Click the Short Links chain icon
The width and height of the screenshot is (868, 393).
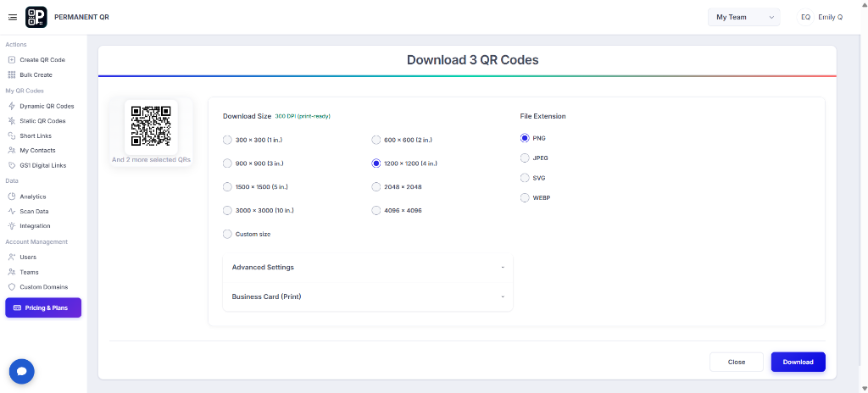pos(12,136)
